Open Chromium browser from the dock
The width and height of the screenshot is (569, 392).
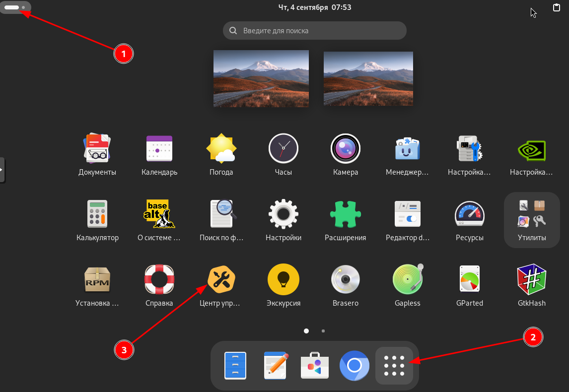(354, 366)
